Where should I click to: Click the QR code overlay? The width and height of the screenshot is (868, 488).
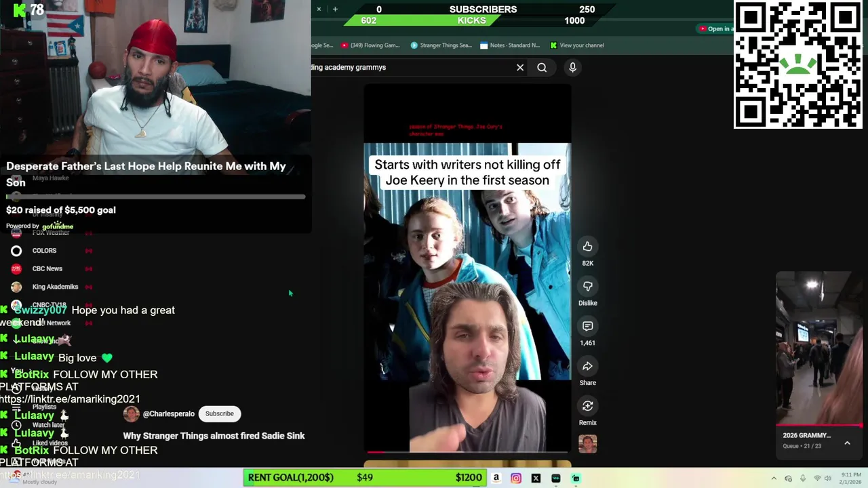coord(798,65)
